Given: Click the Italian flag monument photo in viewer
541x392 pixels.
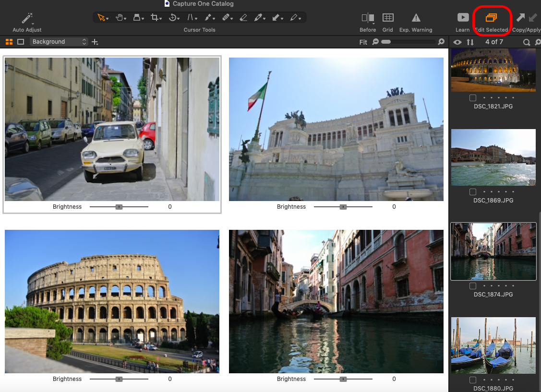Looking at the screenshot, I should click(x=336, y=129).
